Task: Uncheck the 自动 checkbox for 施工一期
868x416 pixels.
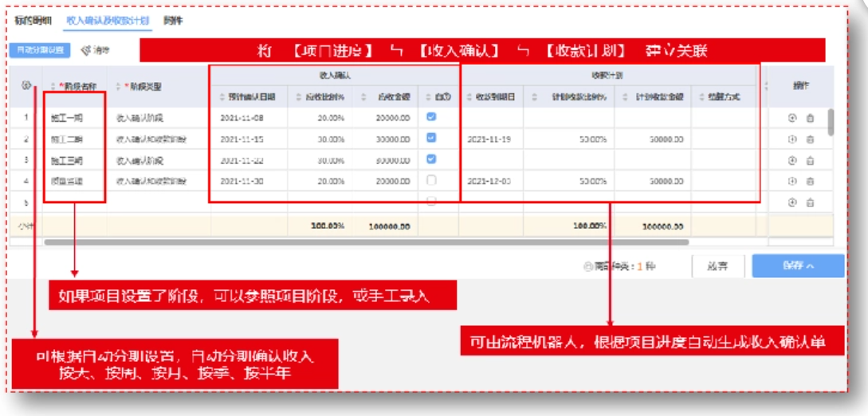Action: tap(431, 116)
